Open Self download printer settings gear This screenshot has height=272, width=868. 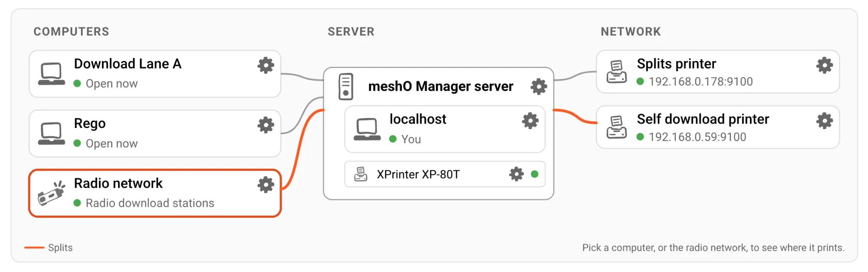click(x=824, y=121)
